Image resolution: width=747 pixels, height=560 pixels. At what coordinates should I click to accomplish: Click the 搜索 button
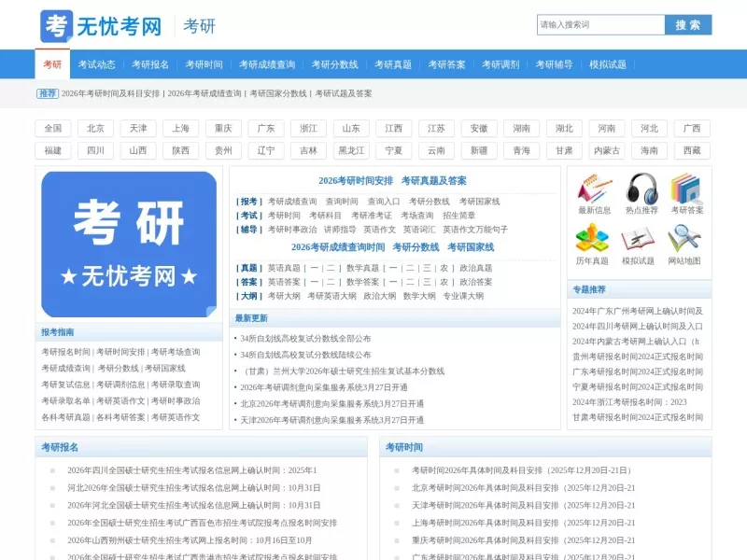[x=688, y=25]
